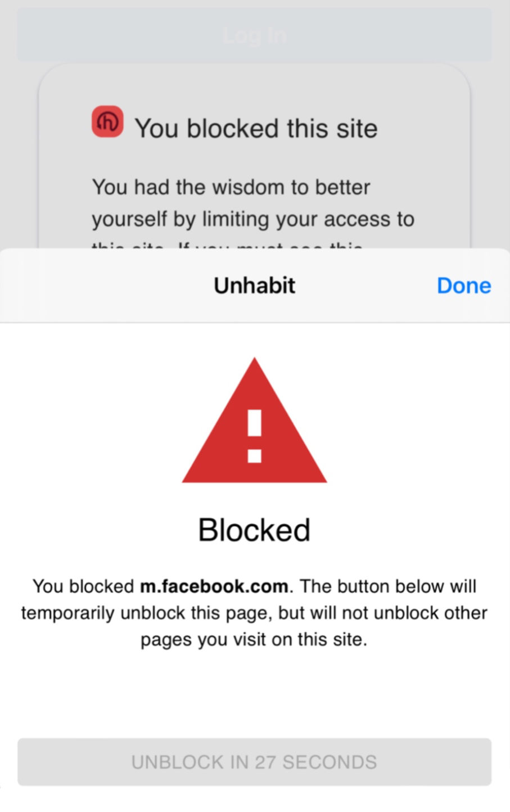Tap the bold m.facebook.com domain text
The image size is (510, 812).
pyautogui.click(x=214, y=587)
